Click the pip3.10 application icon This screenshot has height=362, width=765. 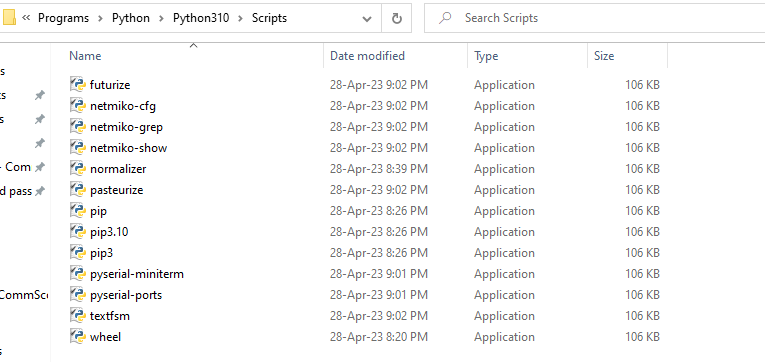[x=78, y=232]
